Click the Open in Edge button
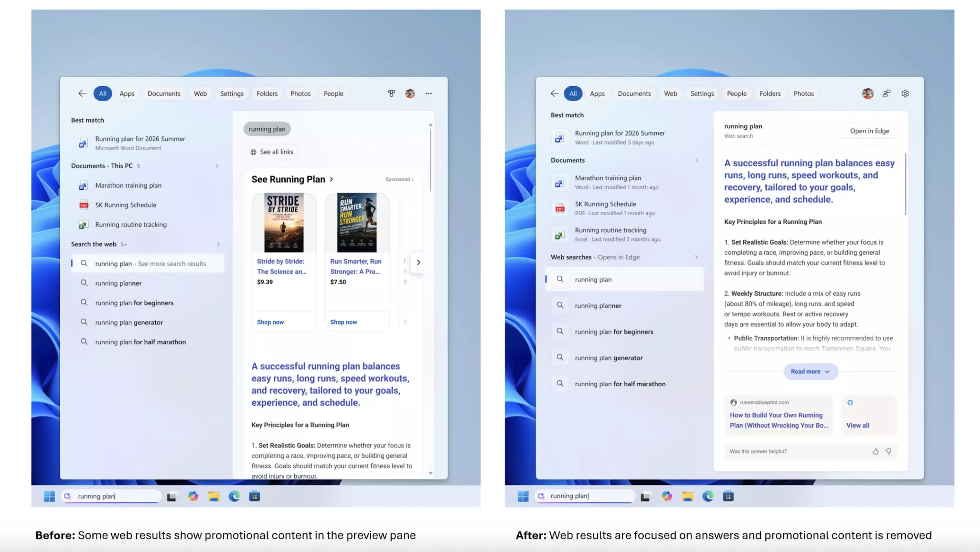The width and height of the screenshot is (980, 552). [x=869, y=131]
